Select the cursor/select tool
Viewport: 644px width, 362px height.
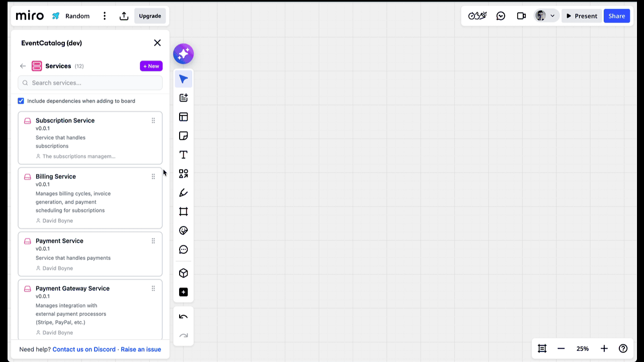point(183,78)
